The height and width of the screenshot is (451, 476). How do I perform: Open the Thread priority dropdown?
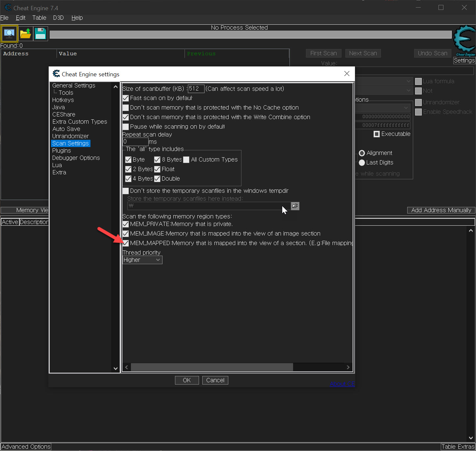[x=142, y=260]
